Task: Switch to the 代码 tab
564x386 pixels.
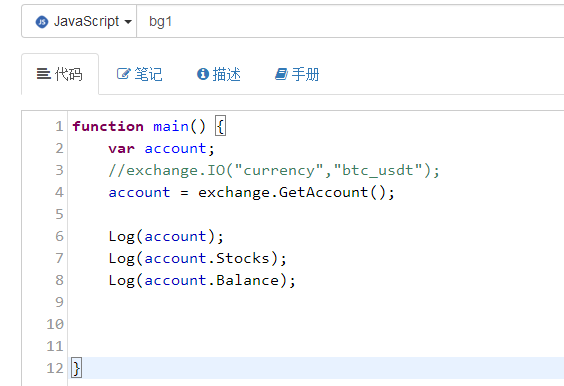Action: pyautogui.click(x=60, y=74)
